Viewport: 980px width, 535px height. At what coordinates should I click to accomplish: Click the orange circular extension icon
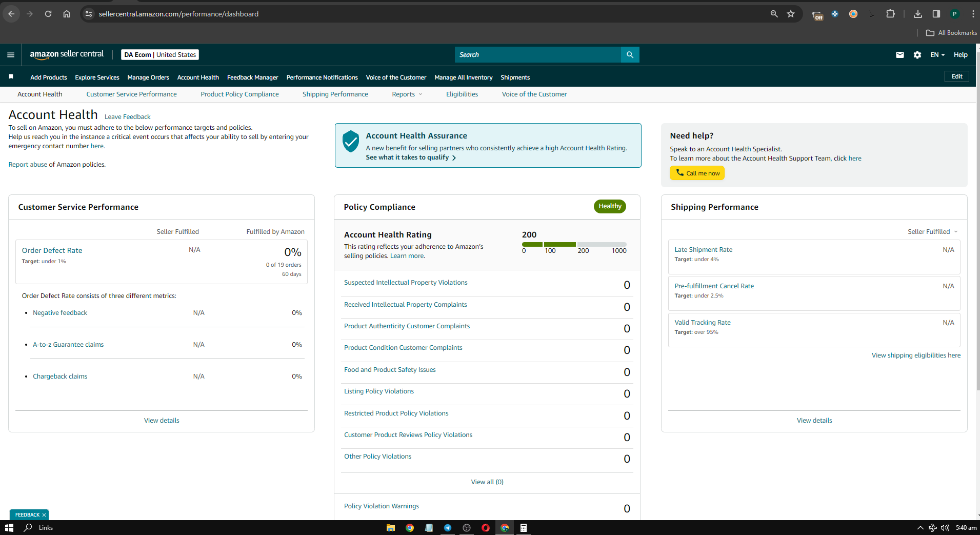[853, 14]
